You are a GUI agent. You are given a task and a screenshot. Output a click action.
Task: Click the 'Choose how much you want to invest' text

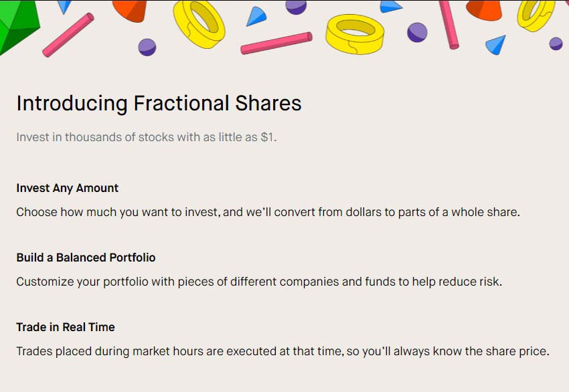click(268, 212)
